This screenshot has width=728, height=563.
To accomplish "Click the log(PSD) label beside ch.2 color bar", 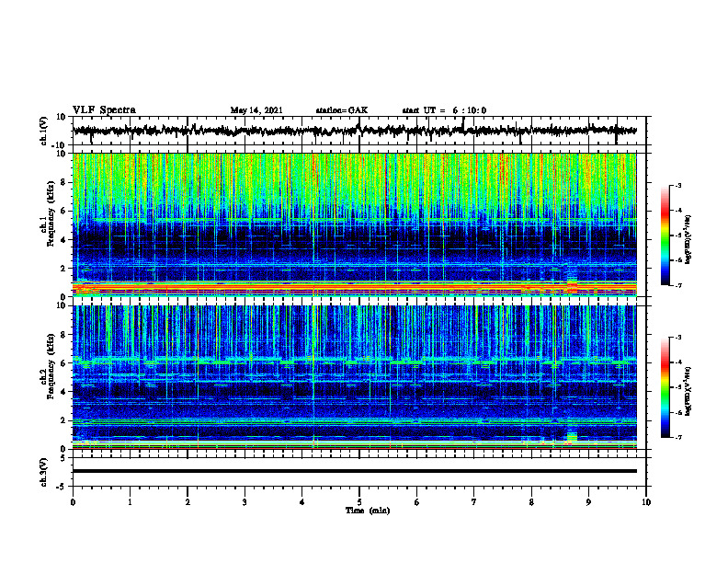I will pyautogui.click(x=688, y=391).
